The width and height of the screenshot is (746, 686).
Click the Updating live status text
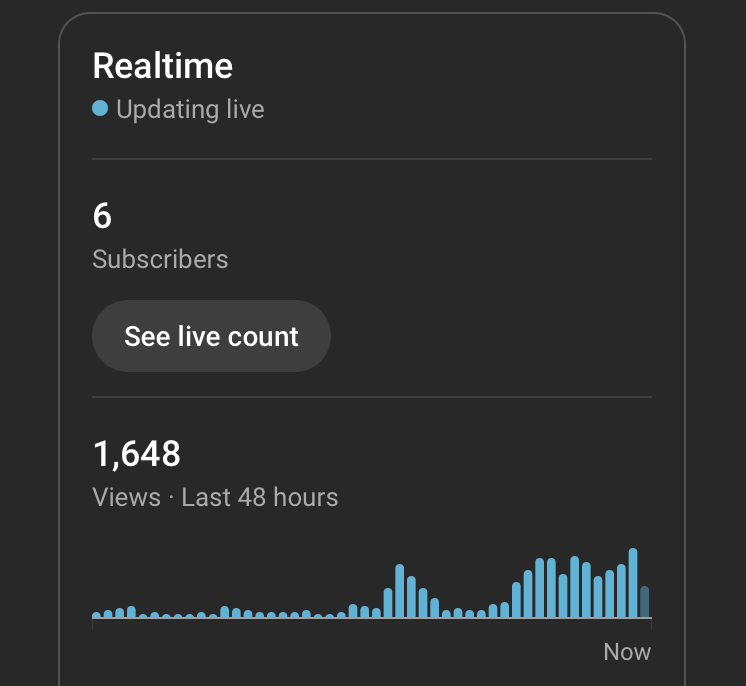(x=190, y=109)
